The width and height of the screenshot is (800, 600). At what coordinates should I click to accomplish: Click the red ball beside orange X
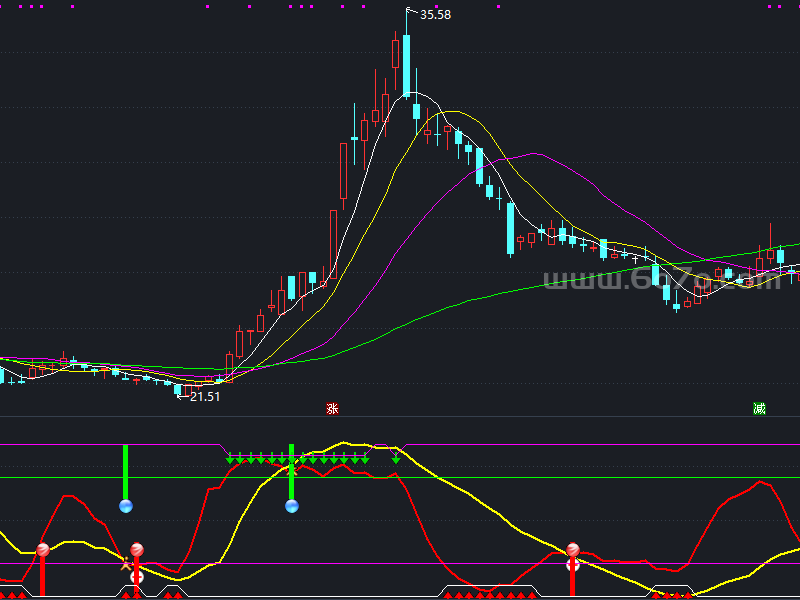(137, 550)
